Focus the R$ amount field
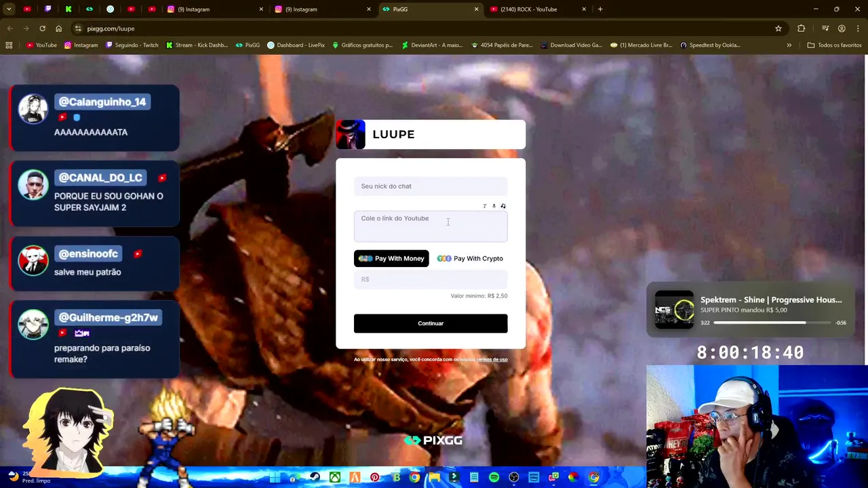Viewport: 868px width, 488px height. point(431,279)
